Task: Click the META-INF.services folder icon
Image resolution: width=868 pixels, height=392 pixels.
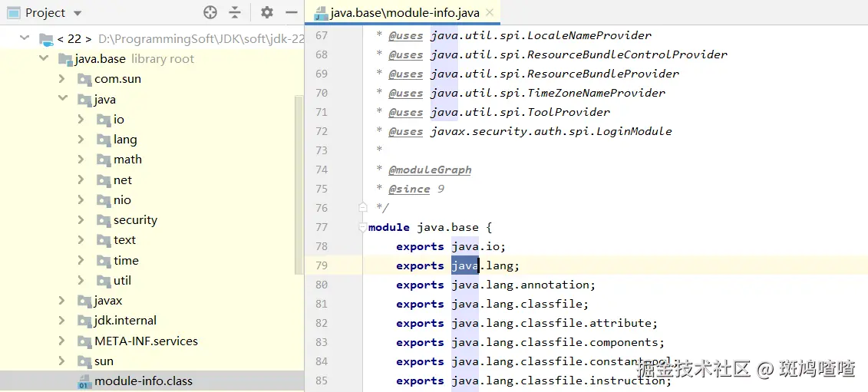Action: tap(84, 341)
